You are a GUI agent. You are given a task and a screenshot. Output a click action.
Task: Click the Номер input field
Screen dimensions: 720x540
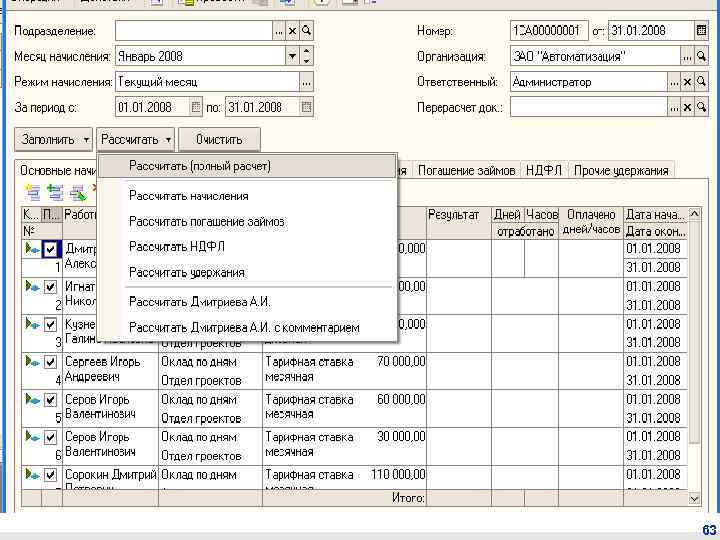pos(549,31)
